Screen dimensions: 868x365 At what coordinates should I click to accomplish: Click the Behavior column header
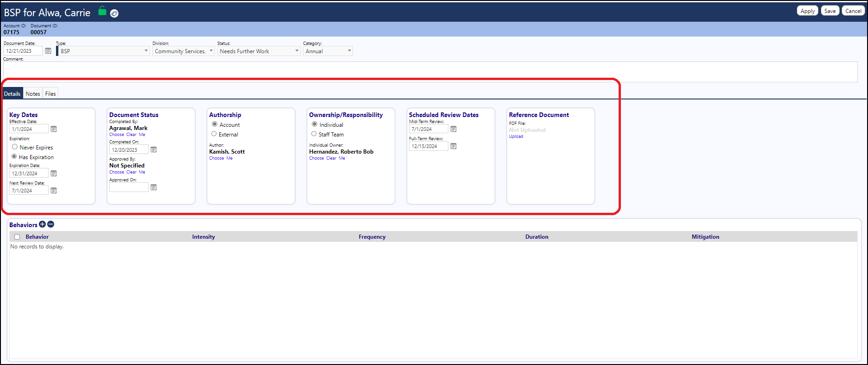37,237
